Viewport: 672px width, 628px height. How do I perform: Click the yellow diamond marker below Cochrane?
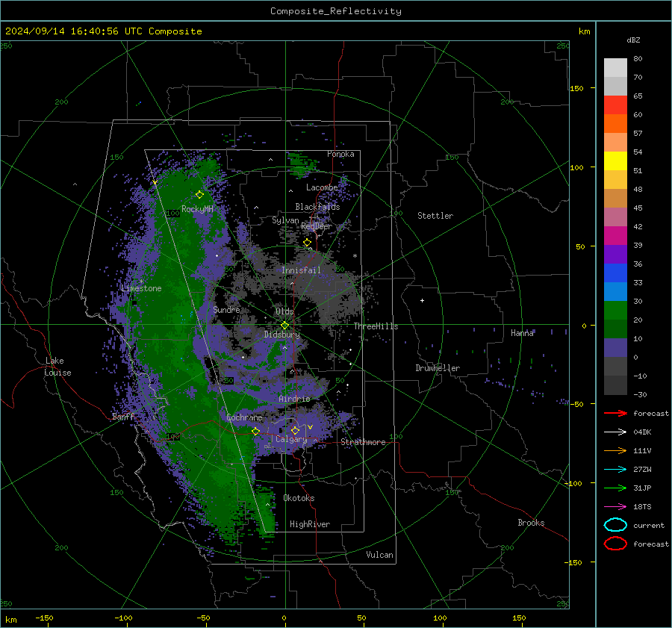[256, 431]
